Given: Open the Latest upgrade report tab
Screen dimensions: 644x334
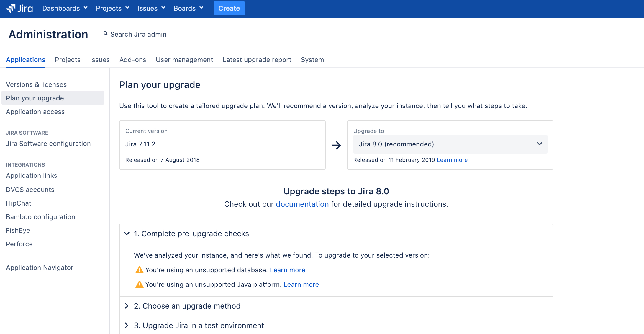Looking at the screenshot, I should (257, 60).
